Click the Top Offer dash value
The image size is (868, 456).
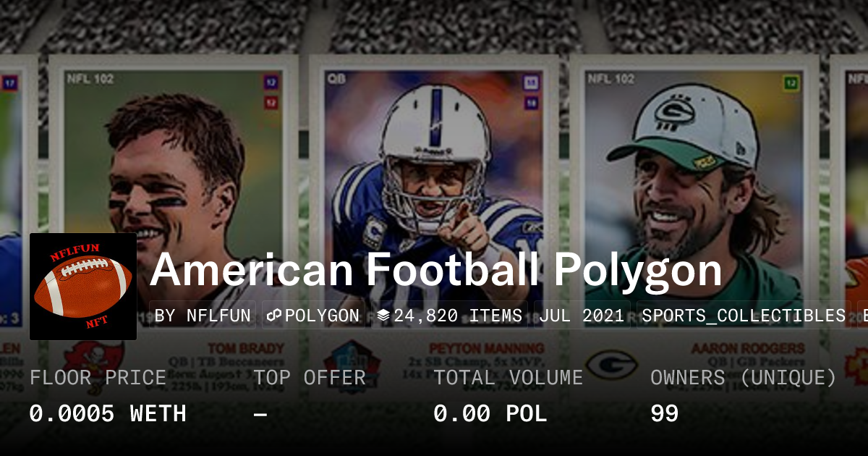pos(260,414)
